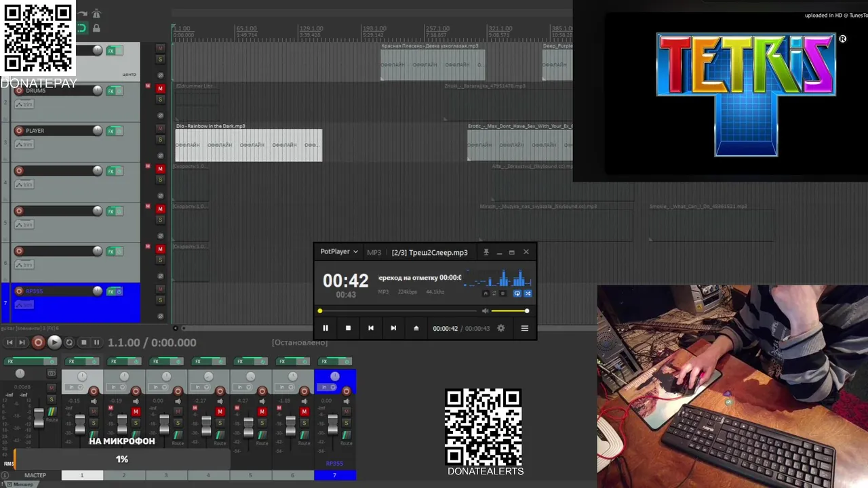Stop playback in PotPlayer
868x488 pixels.
coord(349,328)
